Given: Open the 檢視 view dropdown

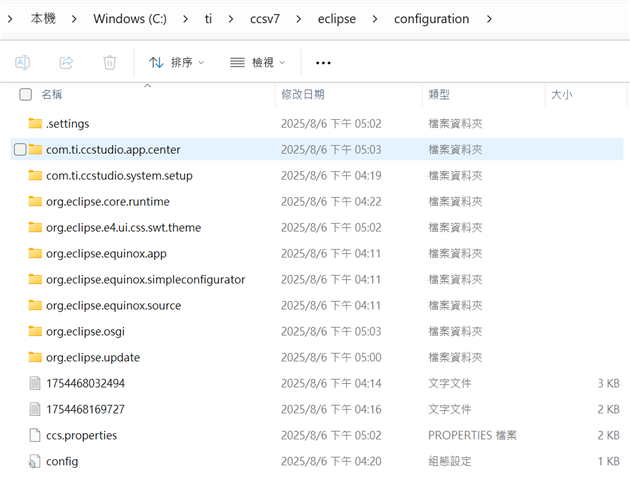Looking at the screenshot, I should pos(258,62).
